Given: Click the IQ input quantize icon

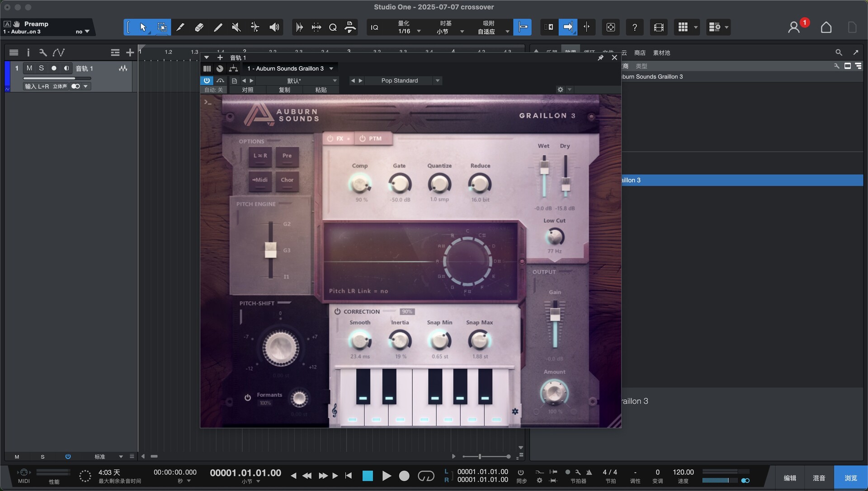Looking at the screenshot, I should coord(374,27).
